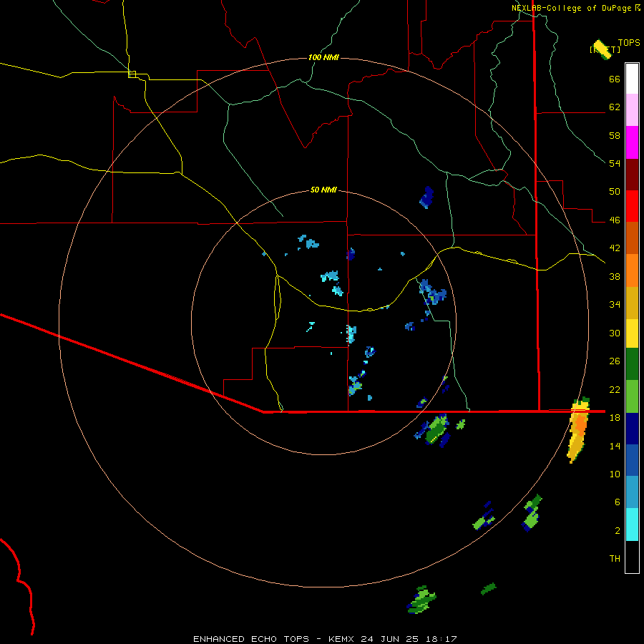Click the "54" legend value
The image size is (644, 644).
point(615,163)
